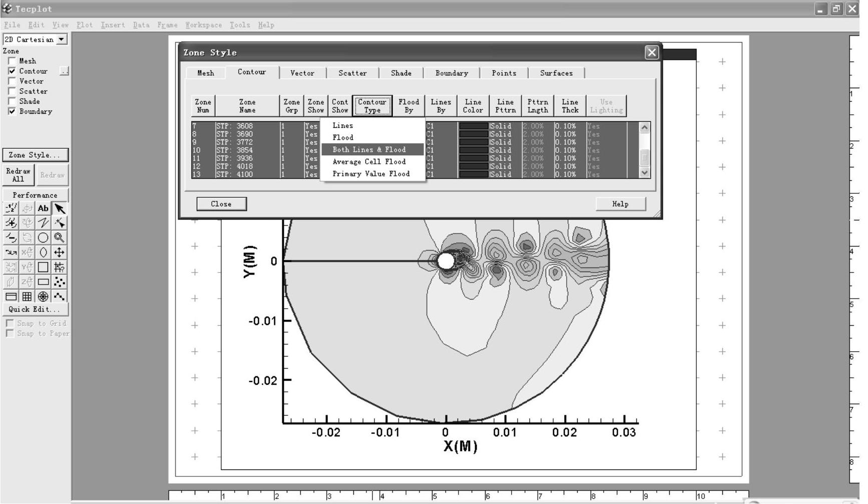Open the Data menu in the menu bar
Screen dimensions: 868x504
[141, 25]
